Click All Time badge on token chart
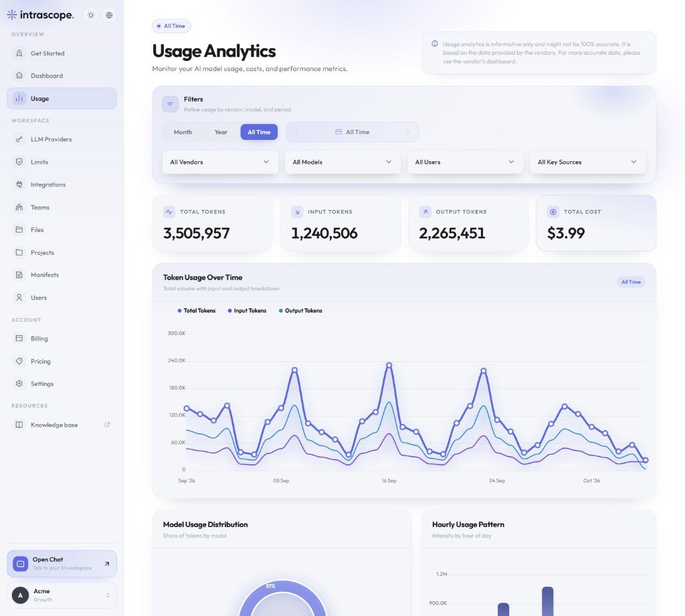 click(631, 282)
